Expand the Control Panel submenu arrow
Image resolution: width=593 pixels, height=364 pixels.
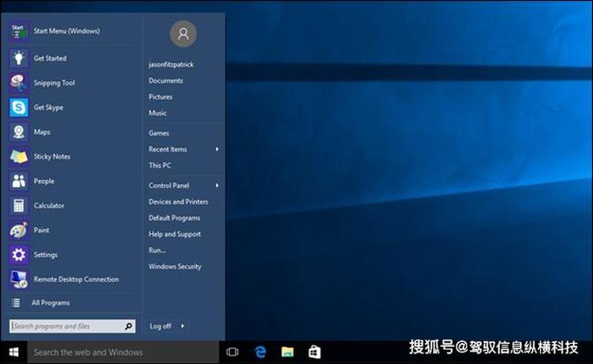[217, 185]
